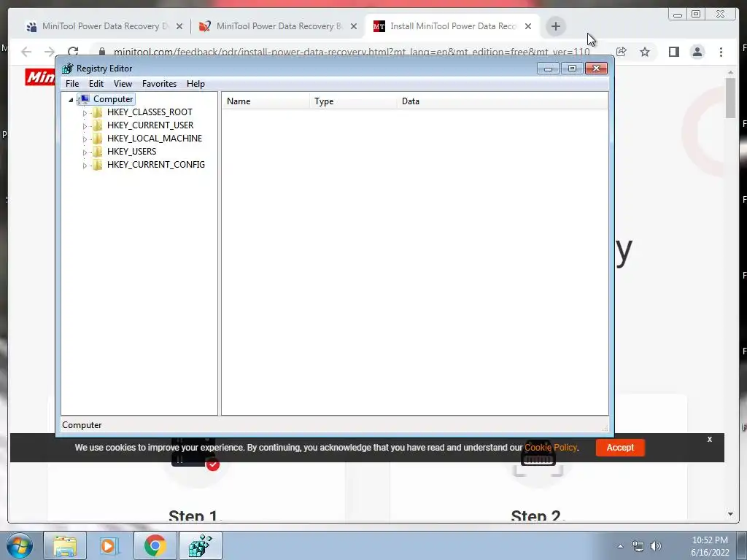The width and height of the screenshot is (747, 560).
Task: Click the Chrome address bar URL
Action: [x=352, y=52]
